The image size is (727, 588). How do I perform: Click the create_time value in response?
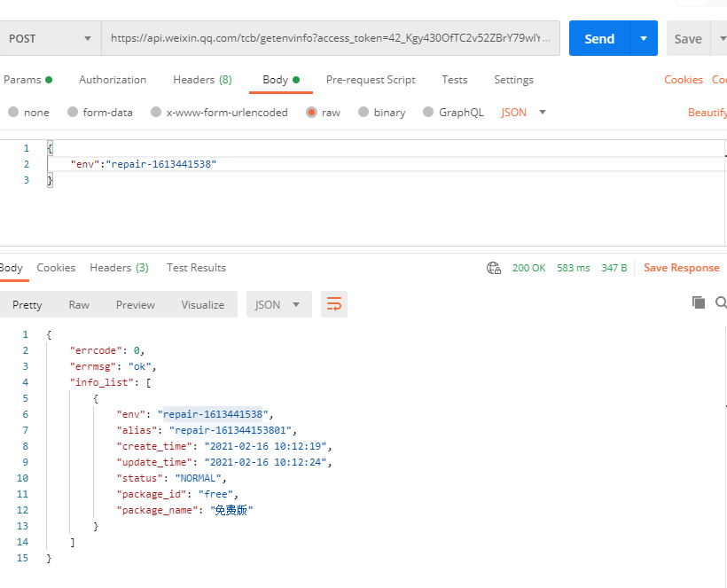tap(266, 446)
